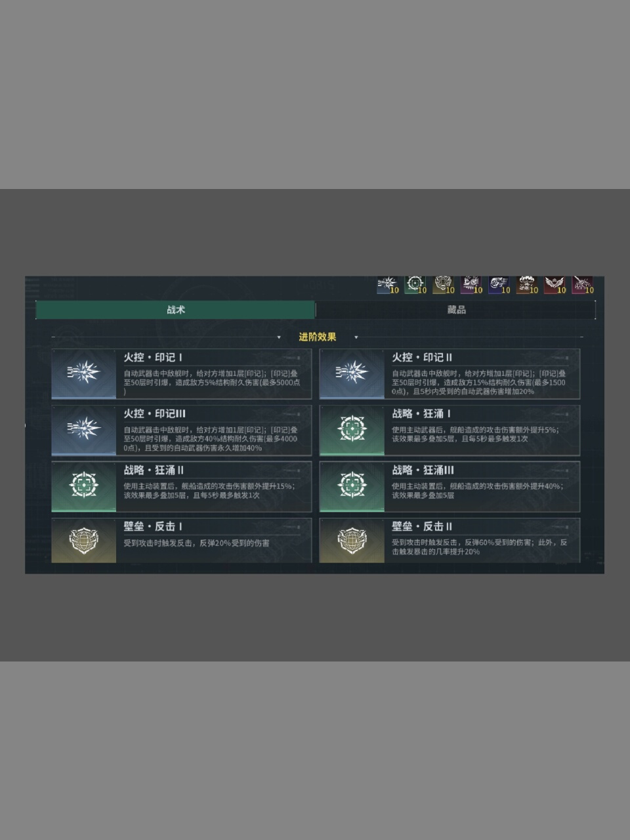The image size is (630, 840).
Task: Select the 火控・印记III title
Action: (x=155, y=414)
